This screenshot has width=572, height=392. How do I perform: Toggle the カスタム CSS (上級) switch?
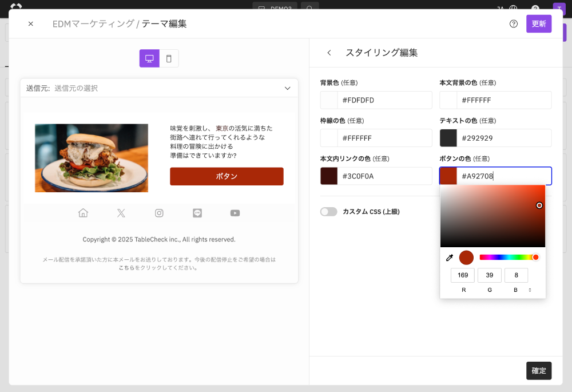pos(329,212)
